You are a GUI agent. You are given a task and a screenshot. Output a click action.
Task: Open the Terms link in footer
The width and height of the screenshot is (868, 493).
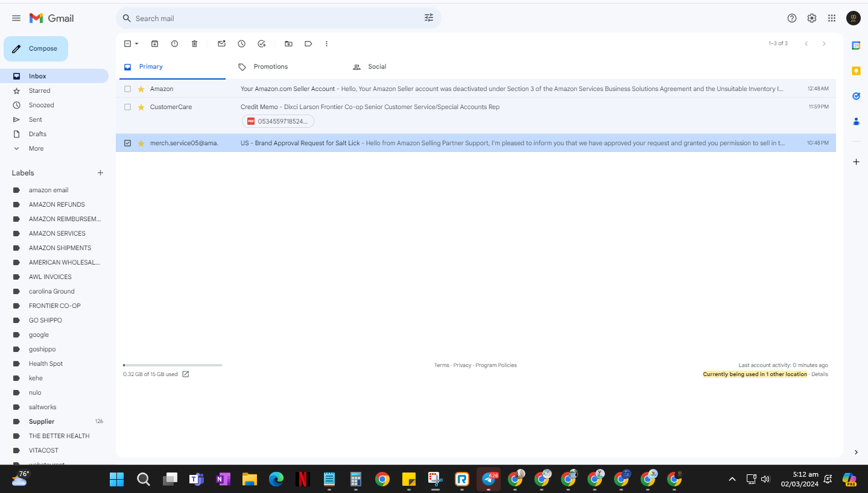(442, 365)
